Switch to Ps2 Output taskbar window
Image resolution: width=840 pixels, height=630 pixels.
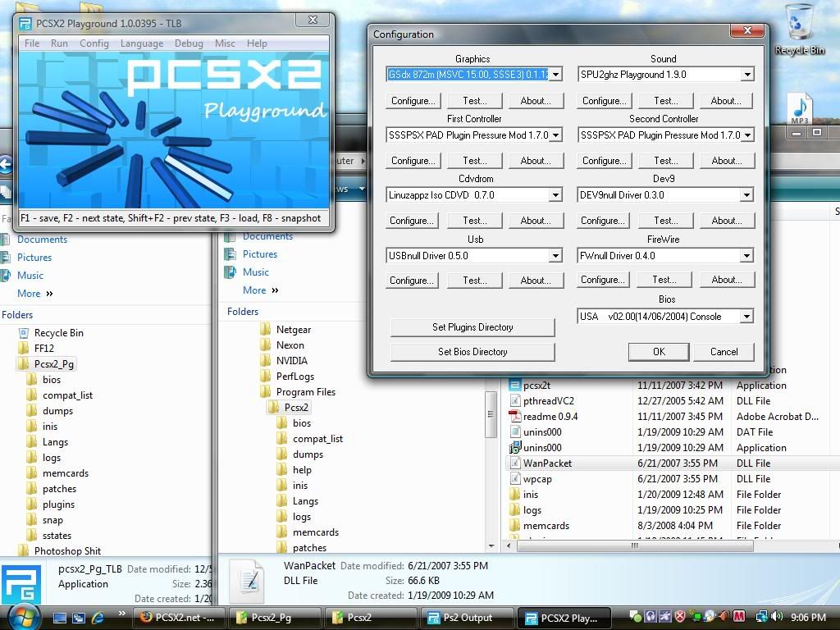click(466, 617)
